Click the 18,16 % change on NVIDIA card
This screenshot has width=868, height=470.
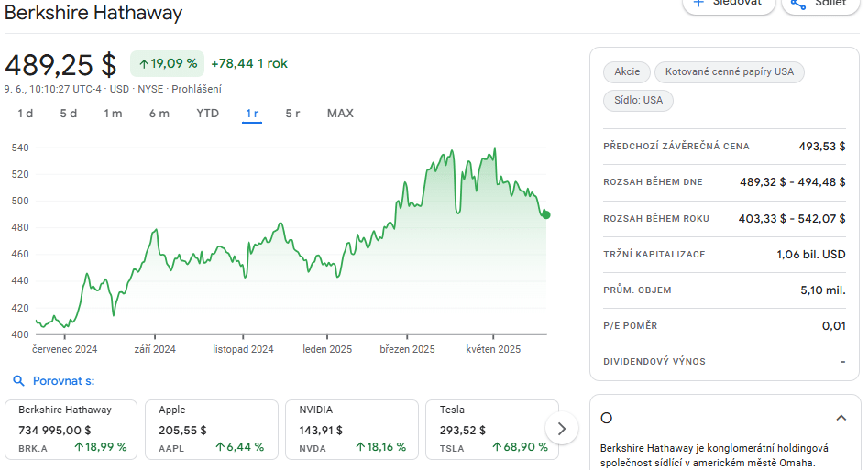click(381, 447)
